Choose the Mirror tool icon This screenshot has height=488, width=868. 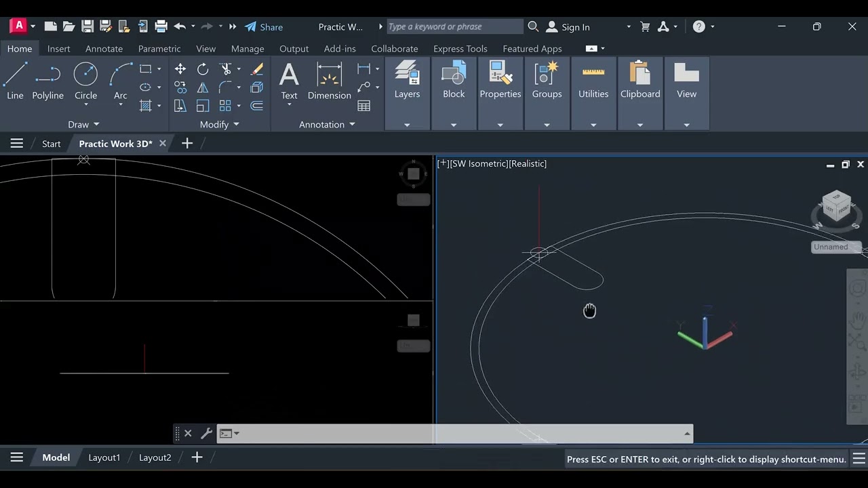[x=203, y=87]
